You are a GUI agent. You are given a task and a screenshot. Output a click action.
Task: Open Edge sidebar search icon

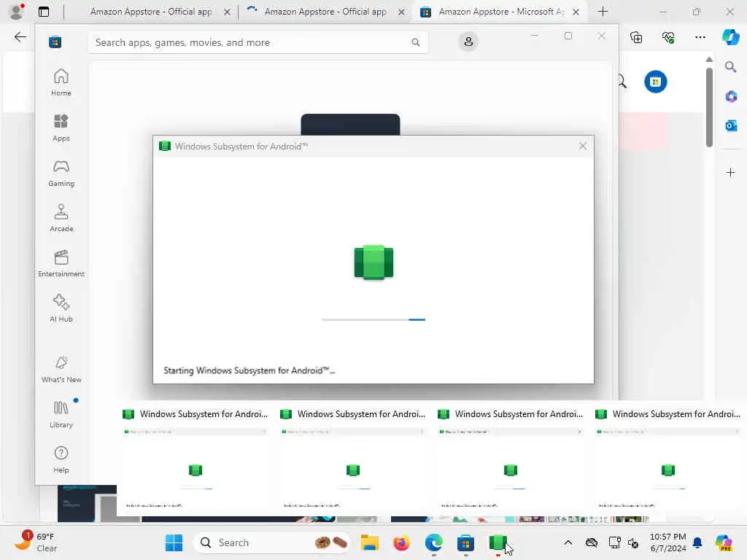click(x=730, y=67)
